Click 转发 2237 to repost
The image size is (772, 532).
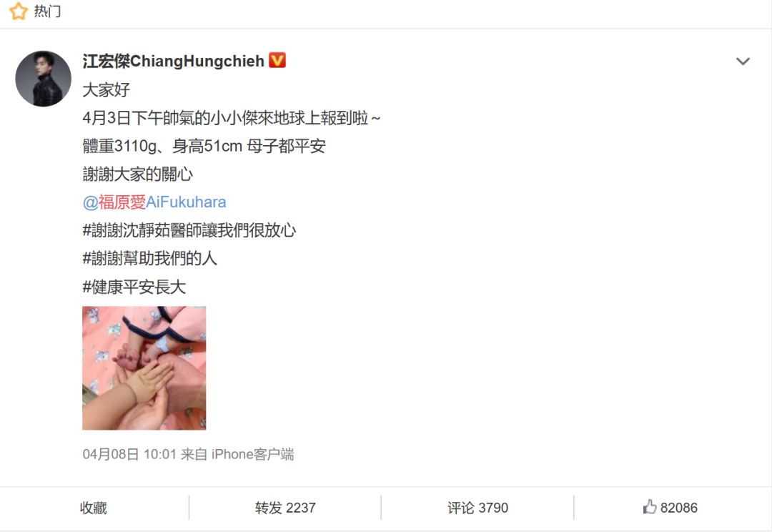[285, 508]
